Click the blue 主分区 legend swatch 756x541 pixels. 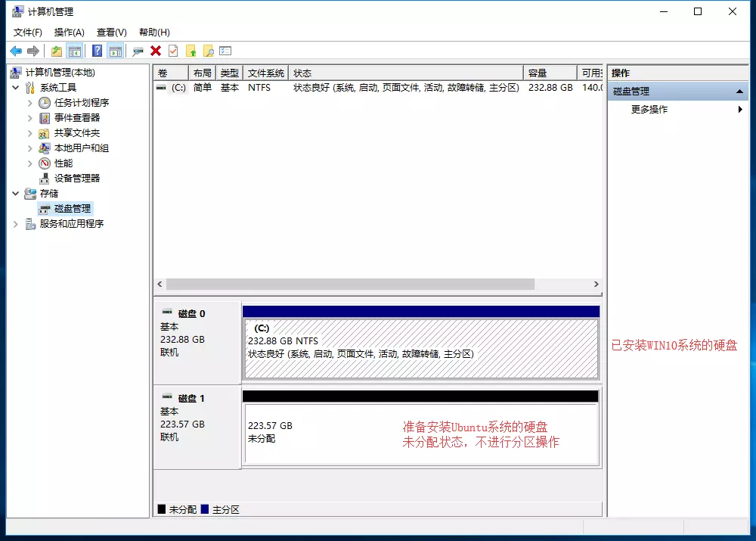205,509
